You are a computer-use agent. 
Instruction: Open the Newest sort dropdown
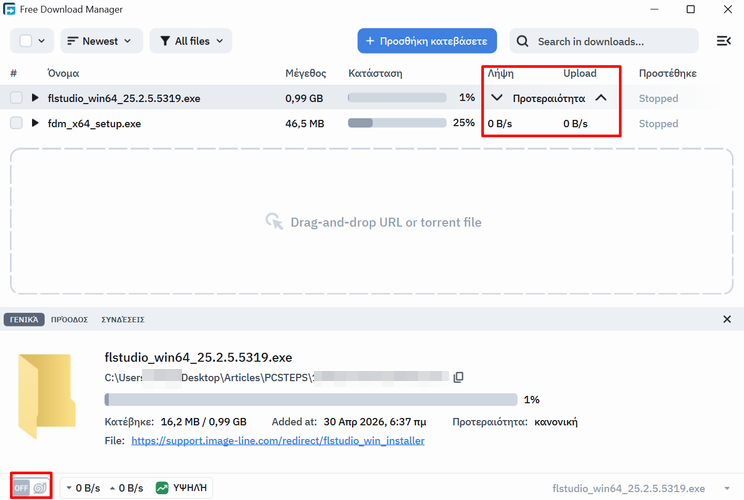coord(101,41)
